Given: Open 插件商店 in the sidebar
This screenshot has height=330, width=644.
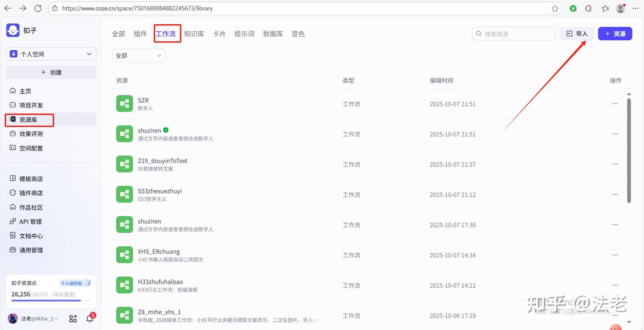Looking at the screenshot, I should (51, 193).
